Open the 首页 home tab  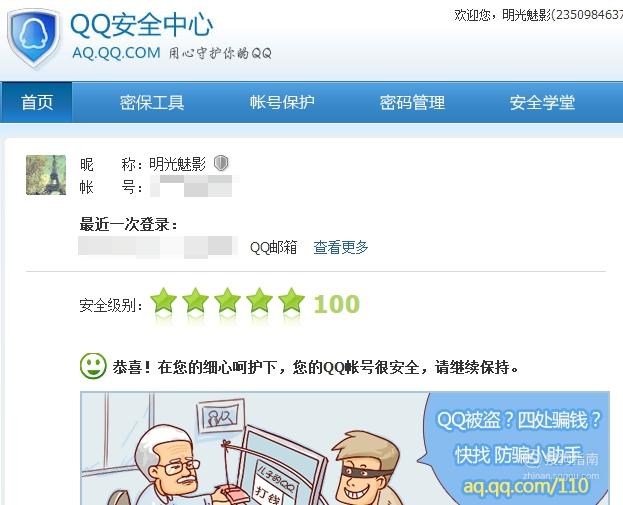pos(37,102)
